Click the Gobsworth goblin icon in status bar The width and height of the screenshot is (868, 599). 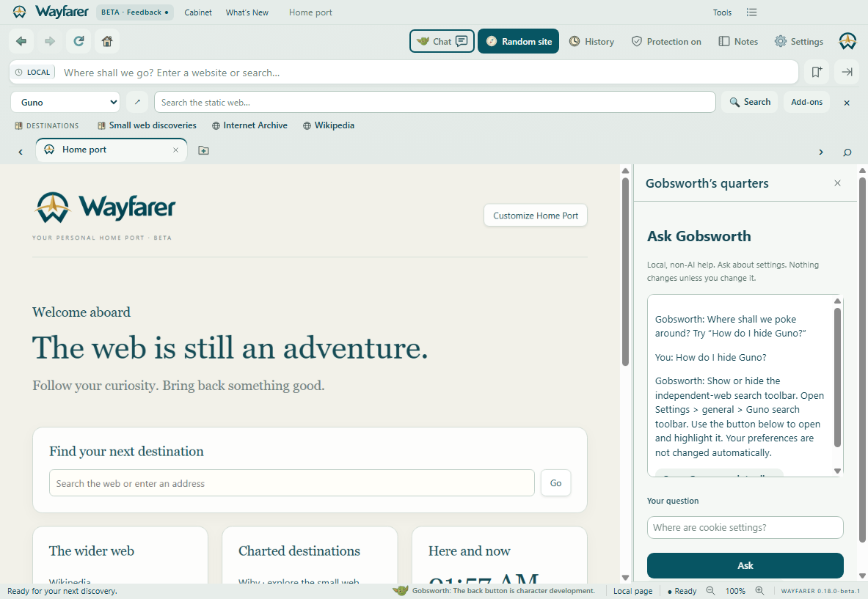[x=400, y=591]
